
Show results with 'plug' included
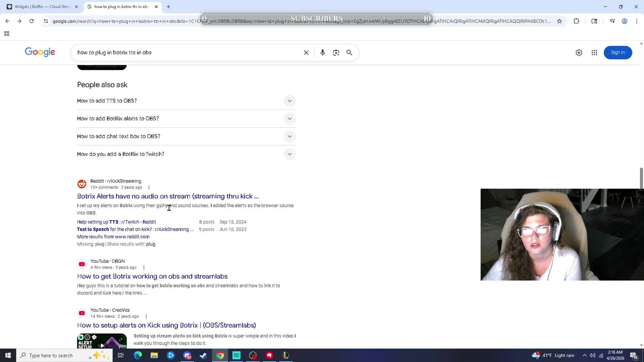(x=150, y=244)
